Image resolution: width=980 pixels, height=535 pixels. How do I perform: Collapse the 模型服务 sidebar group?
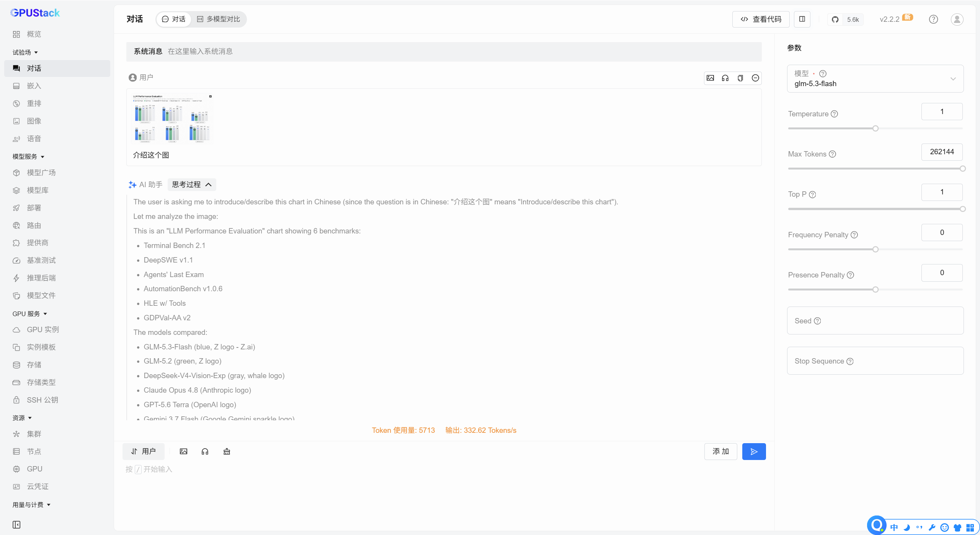coord(29,157)
